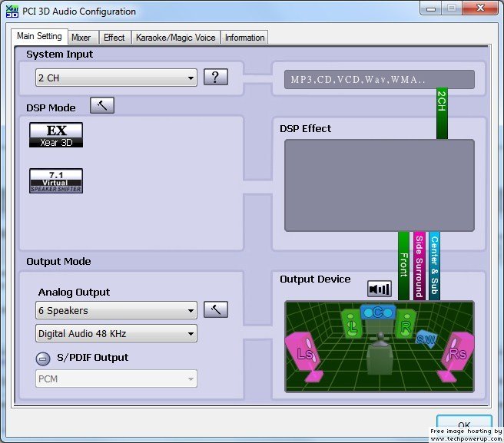Click the speaker test volume icon
The width and height of the screenshot is (504, 443).
(380, 289)
